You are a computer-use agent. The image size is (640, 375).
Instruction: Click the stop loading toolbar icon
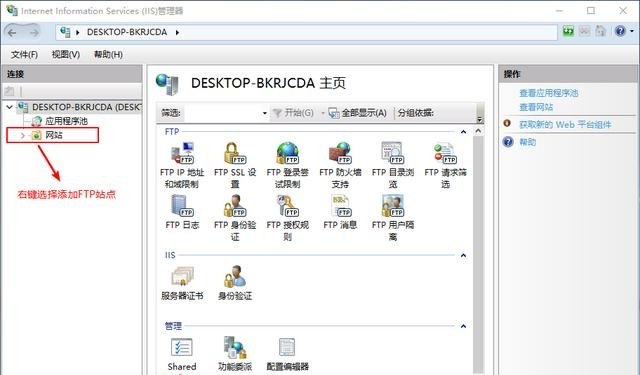pyautogui.click(x=584, y=31)
